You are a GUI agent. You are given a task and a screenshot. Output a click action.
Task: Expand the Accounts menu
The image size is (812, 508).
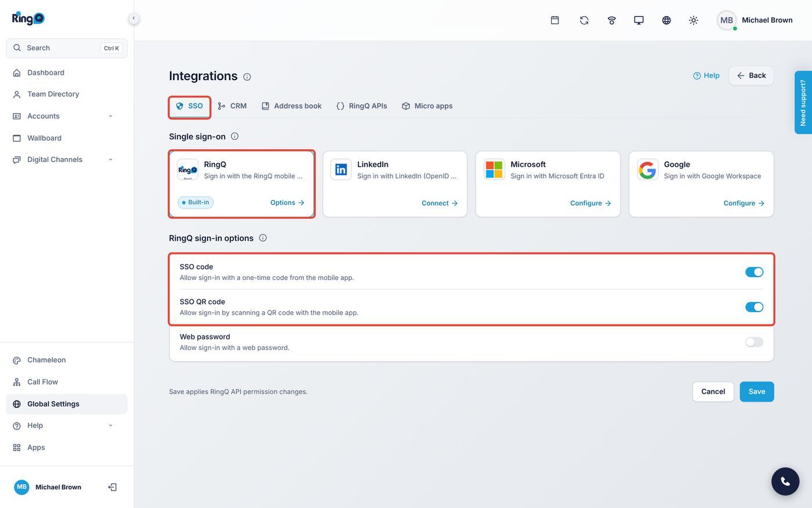point(67,116)
